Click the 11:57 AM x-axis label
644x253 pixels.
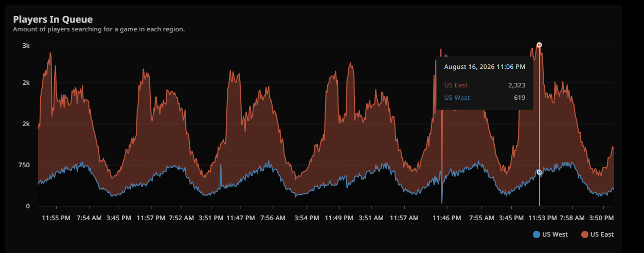point(404,218)
